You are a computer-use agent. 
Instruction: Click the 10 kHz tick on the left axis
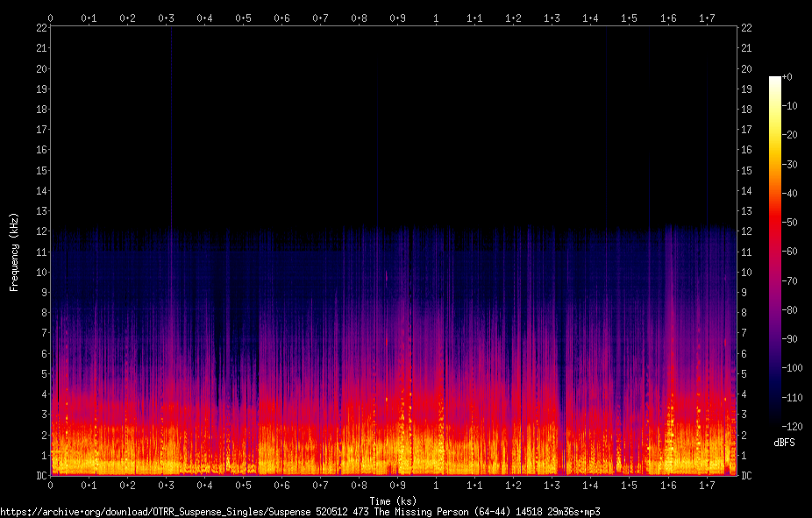point(41,272)
